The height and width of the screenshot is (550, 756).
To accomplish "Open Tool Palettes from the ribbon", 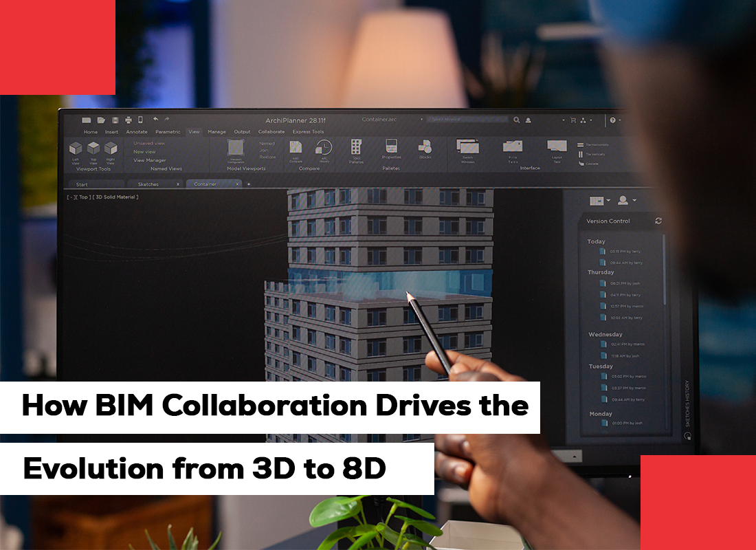I will 356,147.
